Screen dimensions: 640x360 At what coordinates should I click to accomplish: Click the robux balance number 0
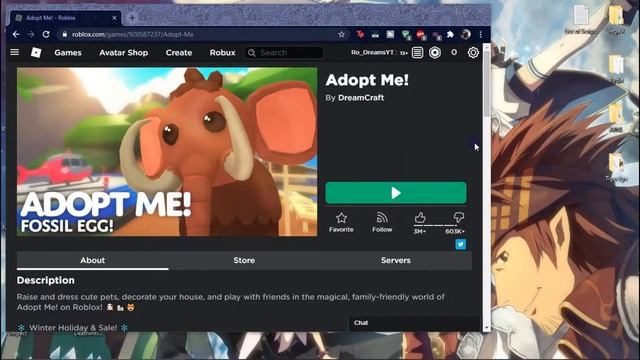pyautogui.click(x=454, y=52)
